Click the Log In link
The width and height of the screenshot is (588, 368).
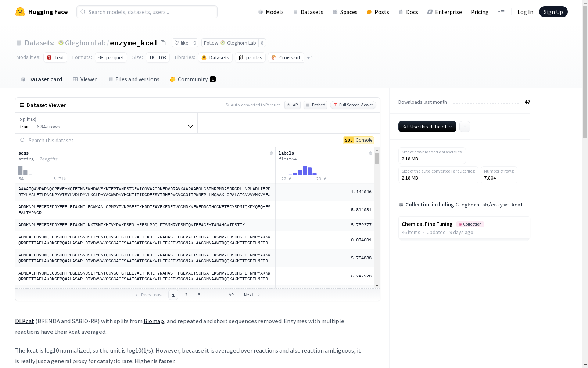pyautogui.click(x=525, y=12)
